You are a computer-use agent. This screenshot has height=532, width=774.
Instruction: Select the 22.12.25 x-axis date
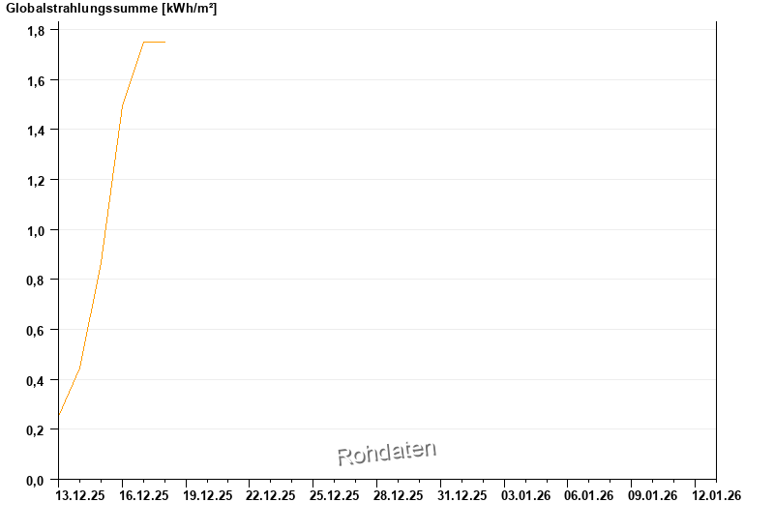pos(271,495)
